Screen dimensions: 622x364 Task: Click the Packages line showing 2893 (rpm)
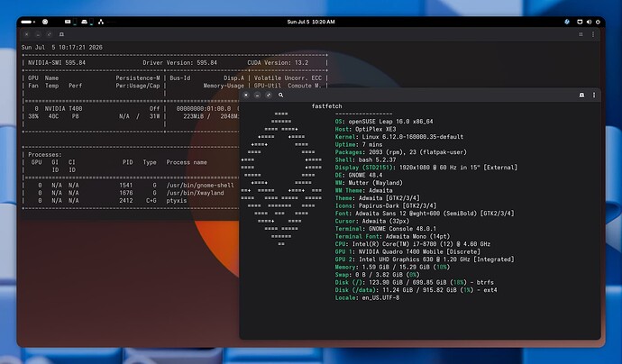(400, 152)
